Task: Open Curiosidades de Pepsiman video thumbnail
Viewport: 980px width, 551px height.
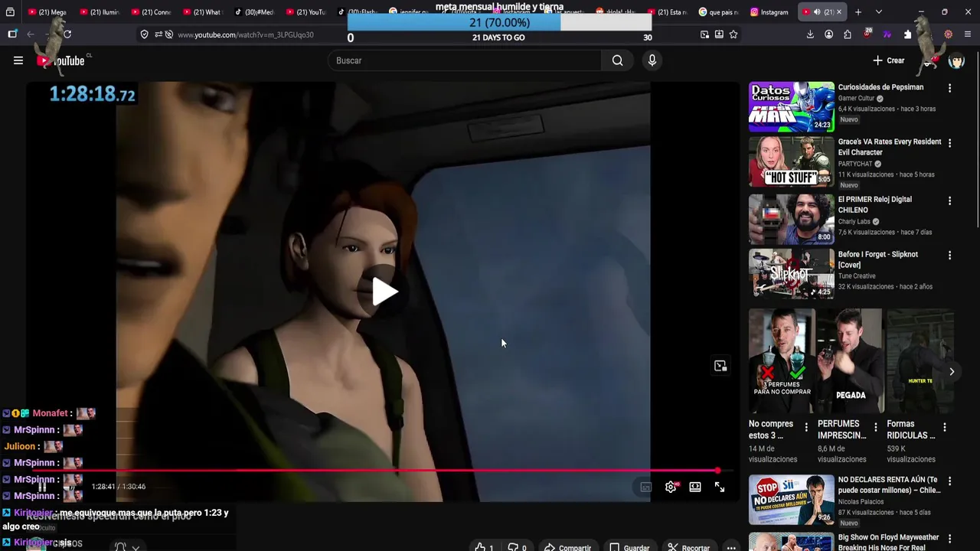Action: click(x=791, y=107)
